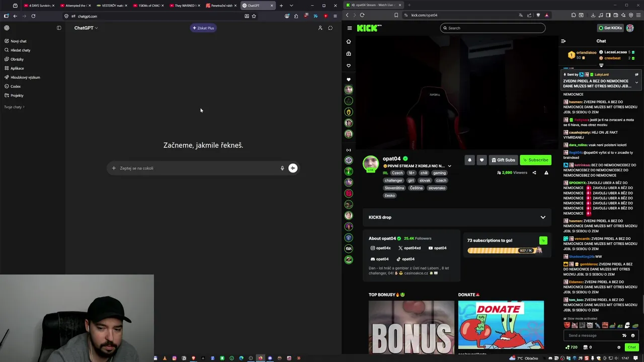Image resolution: width=644 pixels, height=362 pixels.
Task: Expand the stream title chevron
Action: 449,166
